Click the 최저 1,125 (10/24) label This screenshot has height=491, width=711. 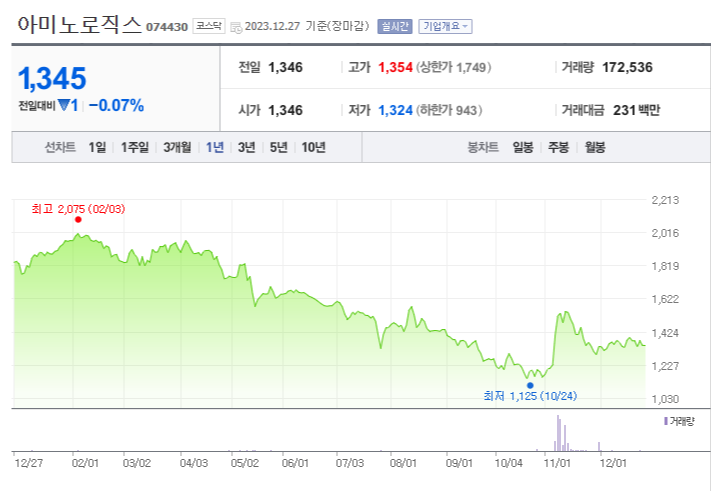pos(530,396)
